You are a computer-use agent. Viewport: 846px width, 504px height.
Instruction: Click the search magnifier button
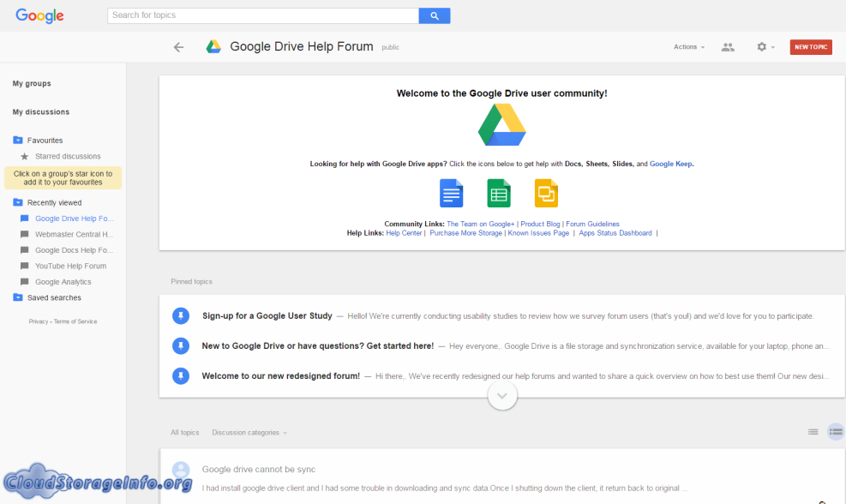coord(434,15)
